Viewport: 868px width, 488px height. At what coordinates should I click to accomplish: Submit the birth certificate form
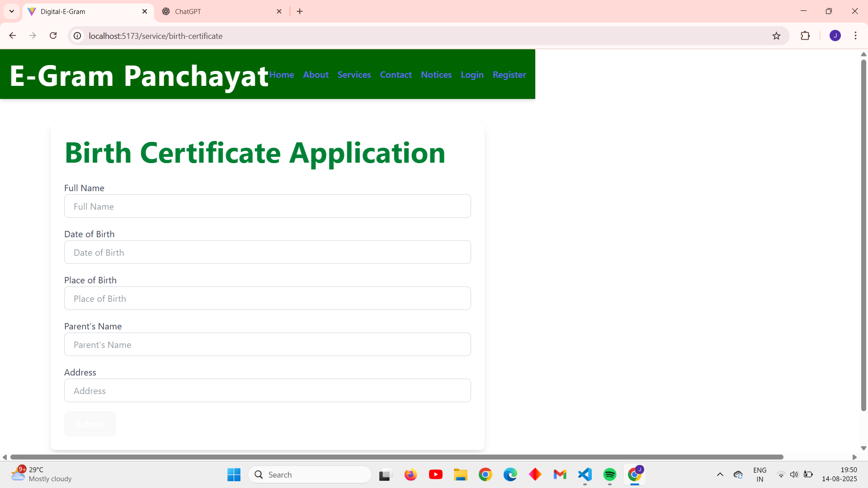pos(90,424)
